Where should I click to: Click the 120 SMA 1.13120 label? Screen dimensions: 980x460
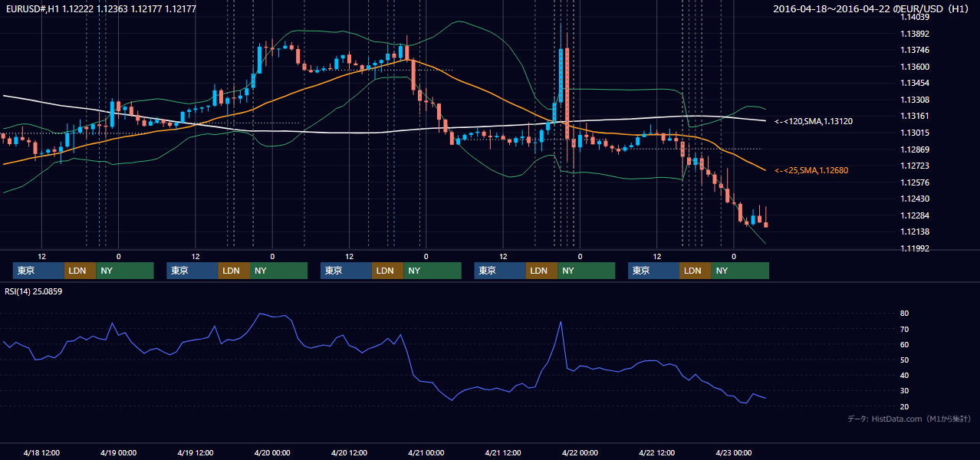point(814,121)
